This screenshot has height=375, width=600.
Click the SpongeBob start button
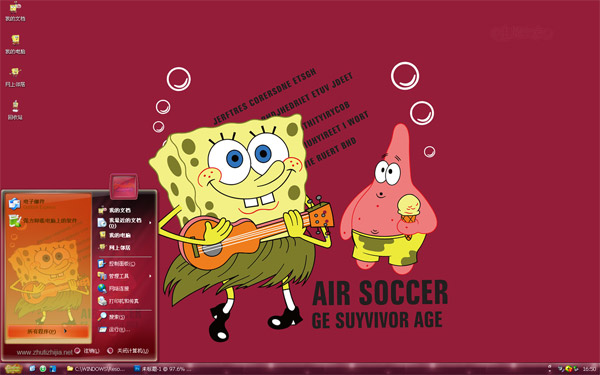tap(13, 369)
